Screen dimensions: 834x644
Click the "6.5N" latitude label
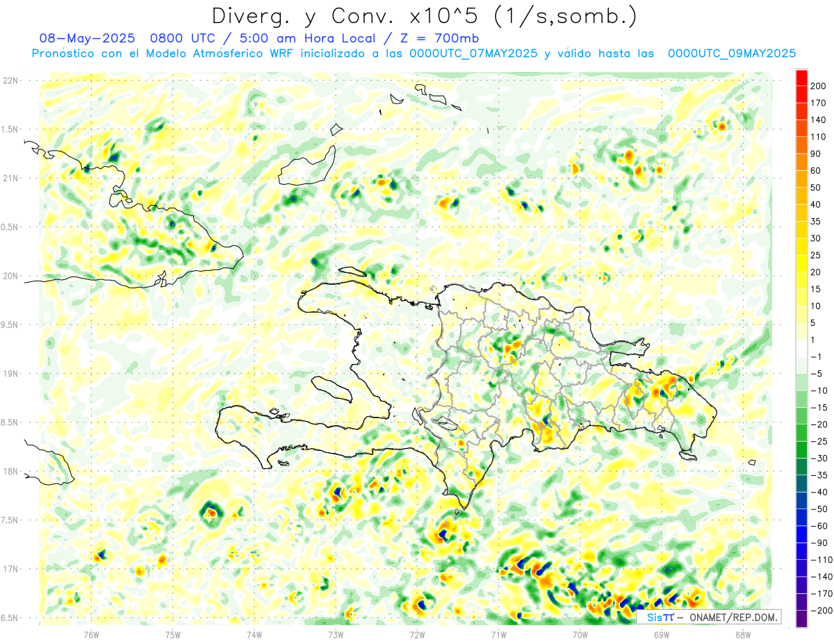click(x=10, y=618)
